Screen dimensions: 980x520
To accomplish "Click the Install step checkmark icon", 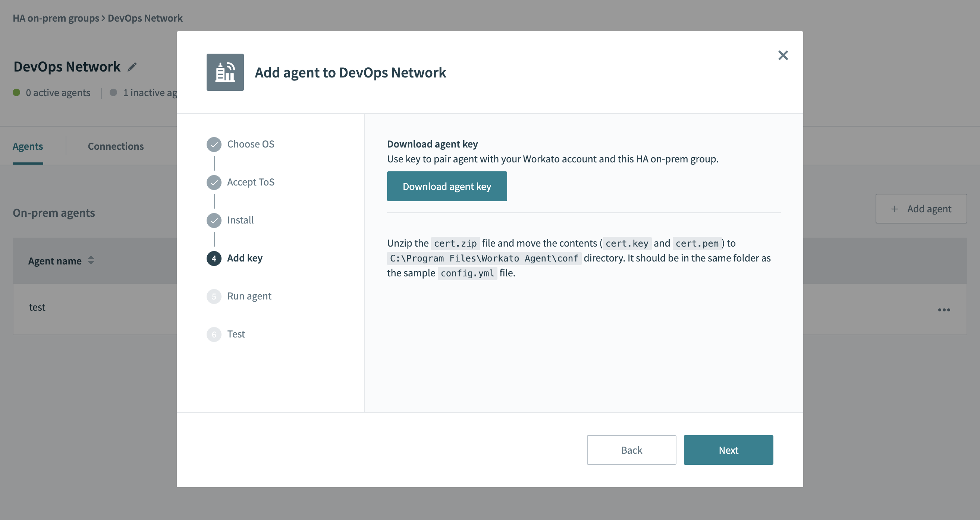I will pos(214,221).
